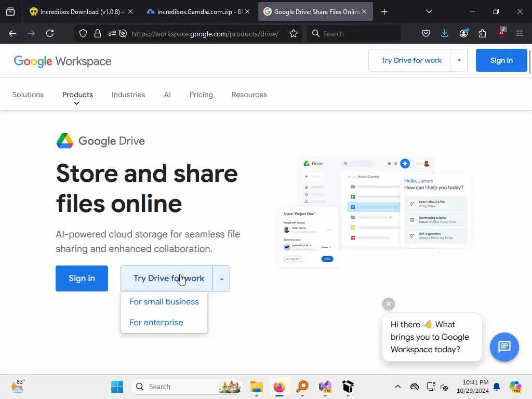Click the Google Workspace logo
The image size is (532, 399).
click(62, 61)
